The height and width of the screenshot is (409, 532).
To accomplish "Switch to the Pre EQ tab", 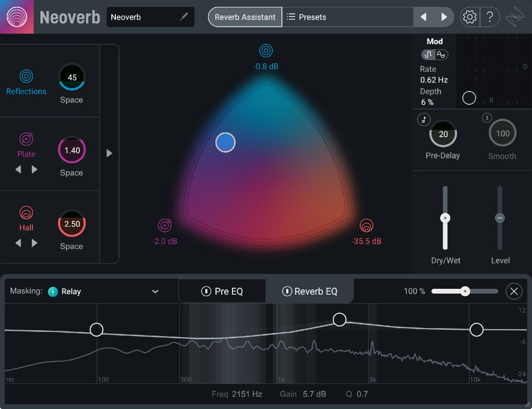I will coord(222,291).
